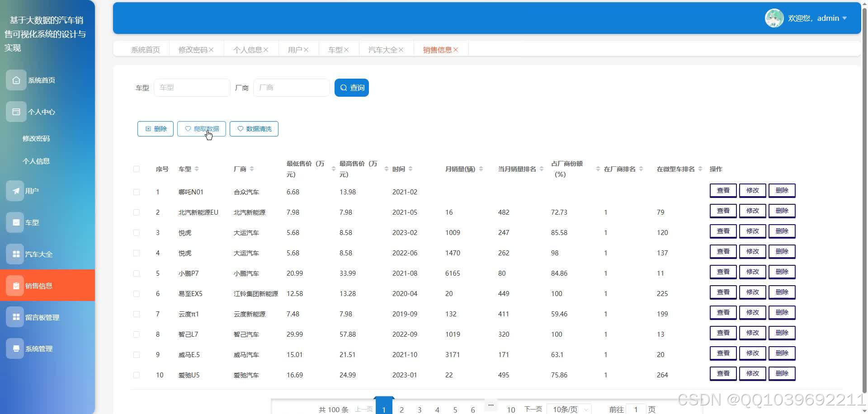Screen dimensions: 868x414
Task: Check row 4 悦虎 2022-06
Action: [137, 253]
